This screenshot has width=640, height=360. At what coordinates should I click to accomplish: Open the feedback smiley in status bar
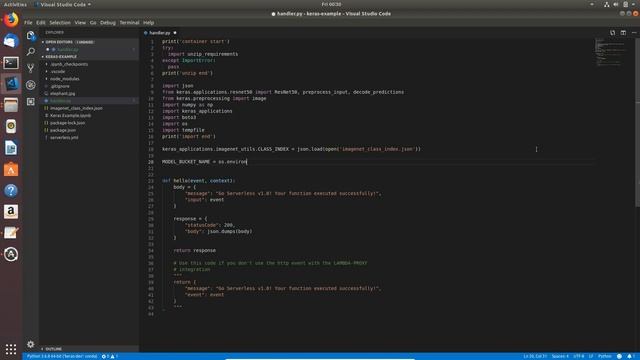click(x=619, y=356)
